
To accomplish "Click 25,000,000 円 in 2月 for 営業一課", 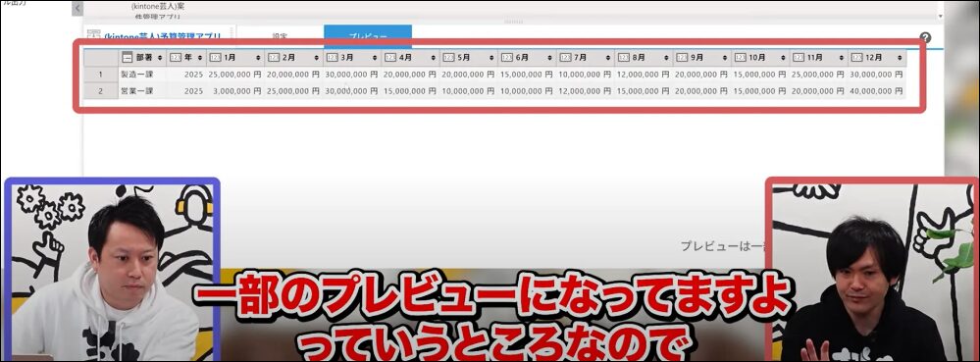I will coord(293,90).
